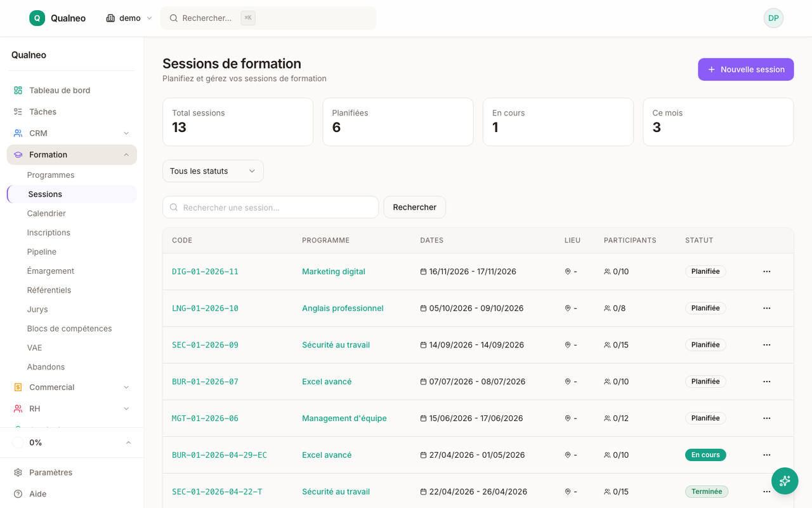Click the Tâches checklist icon
This screenshot has width=812, height=508.
tap(18, 112)
